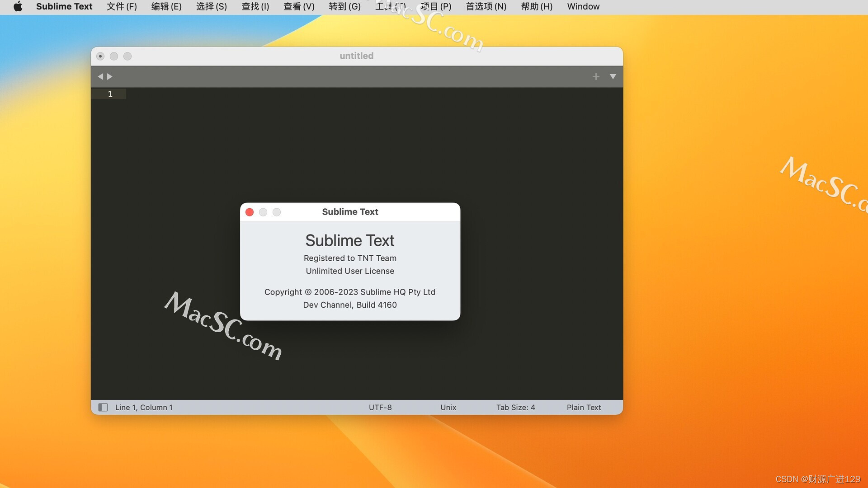Go to next tab with right arrow
This screenshot has height=488, width=868.
[110, 76]
